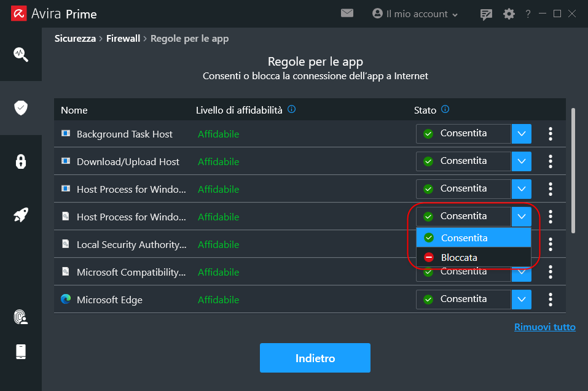
Task: Click info icon beside Livello di affidabilità
Action: [x=291, y=109]
